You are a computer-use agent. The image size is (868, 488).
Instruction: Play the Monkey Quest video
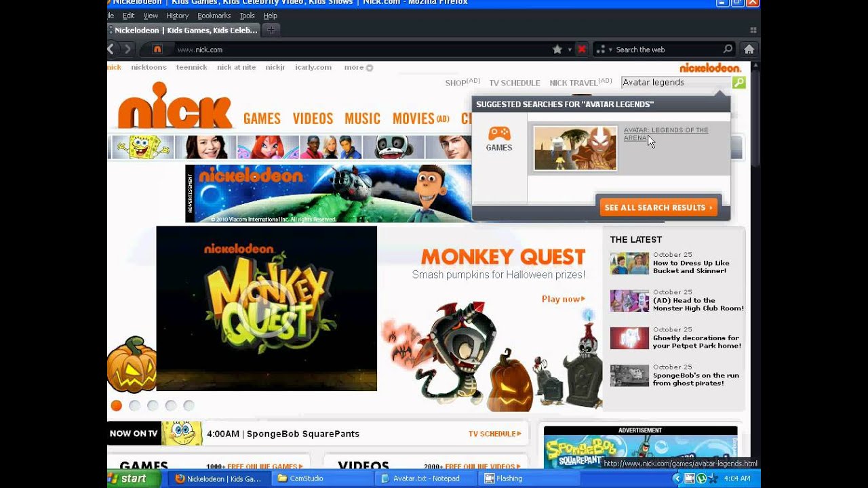tap(267, 308)
